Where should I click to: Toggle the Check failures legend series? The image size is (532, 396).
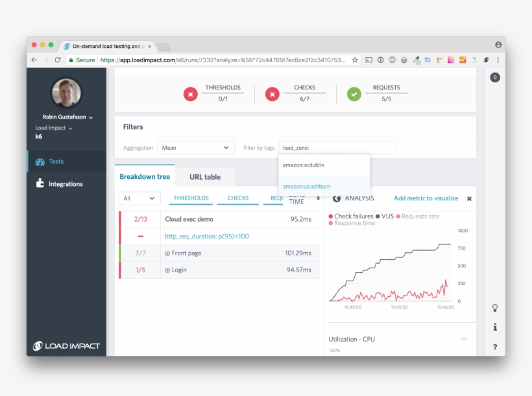pos(351,216)
